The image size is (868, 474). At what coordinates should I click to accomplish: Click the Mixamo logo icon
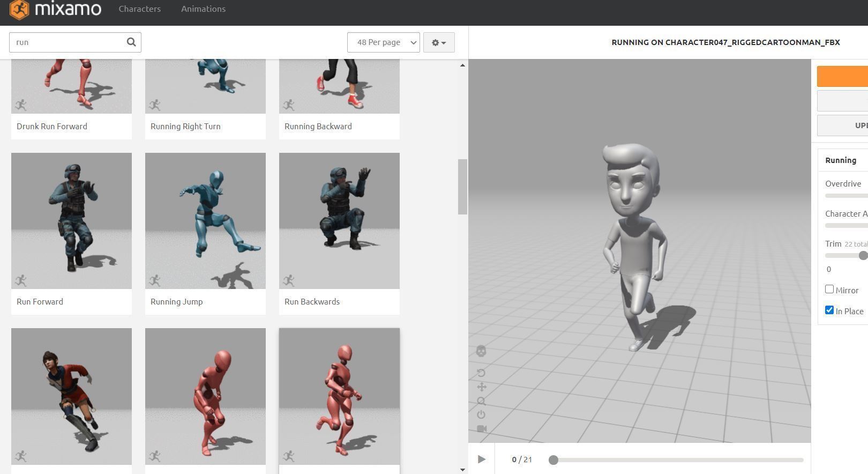19,9
